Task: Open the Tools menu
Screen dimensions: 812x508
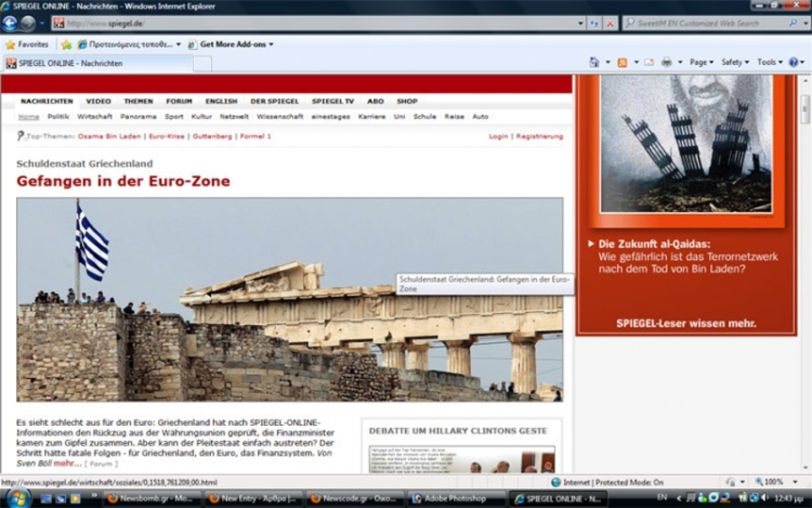Action: 770,62
